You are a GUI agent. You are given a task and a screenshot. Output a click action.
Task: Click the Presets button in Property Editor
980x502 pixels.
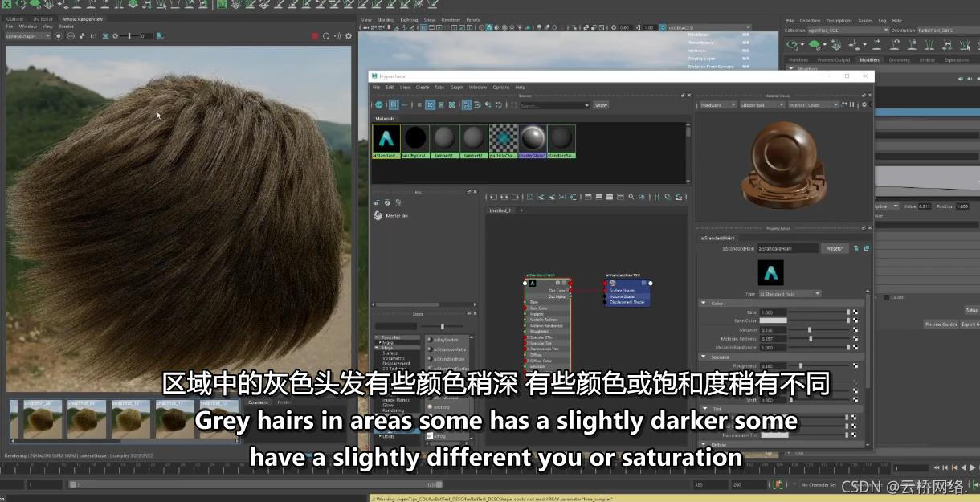pyautogui.click(x=835, y=249)
